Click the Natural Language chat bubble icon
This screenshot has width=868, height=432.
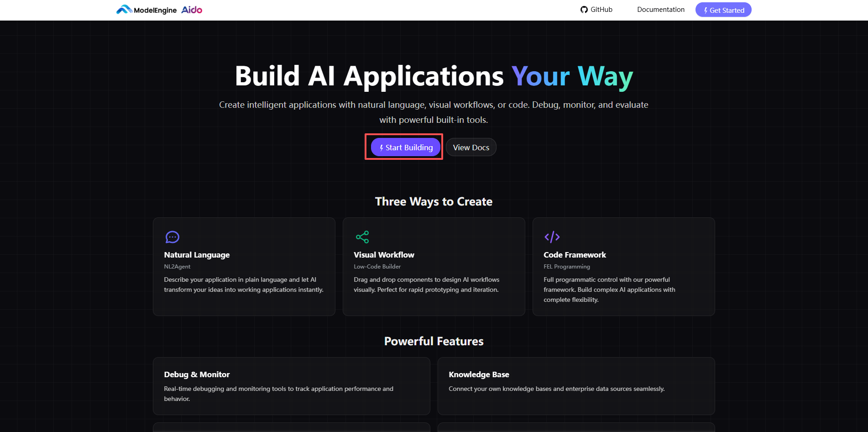173,237
